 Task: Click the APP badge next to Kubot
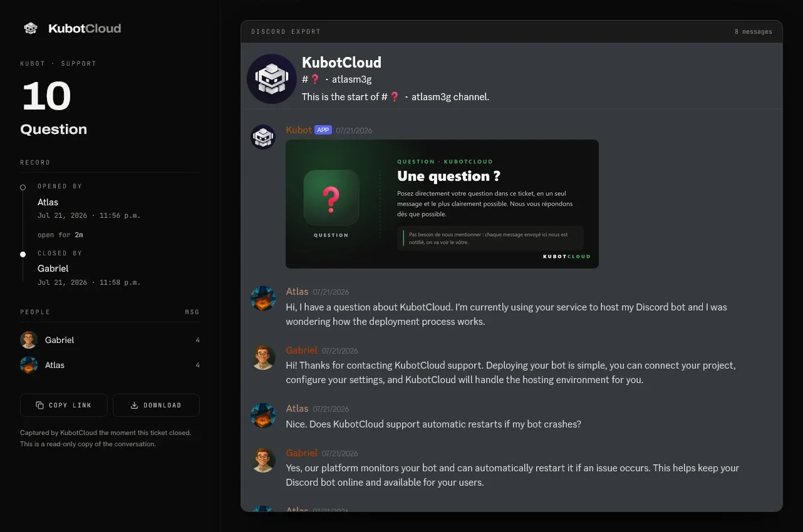point(323,130)
